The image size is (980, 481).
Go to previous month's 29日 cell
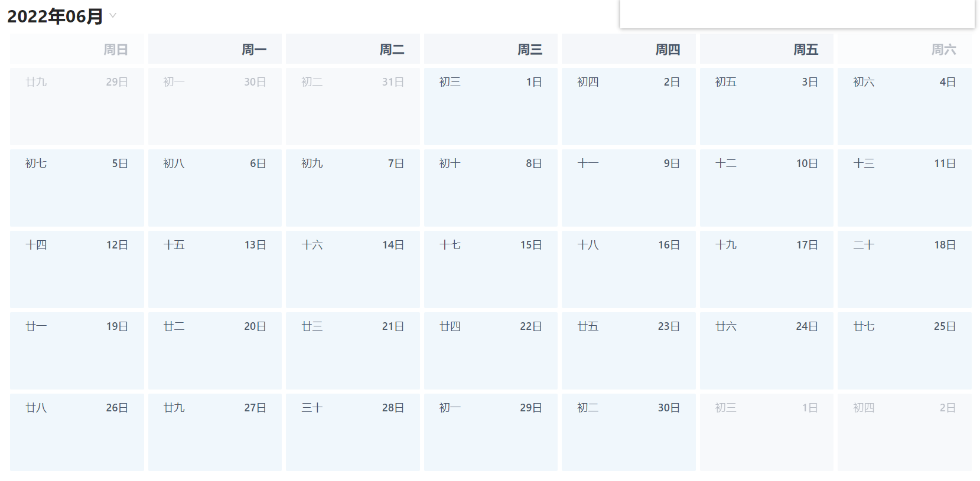click(77, 106)
